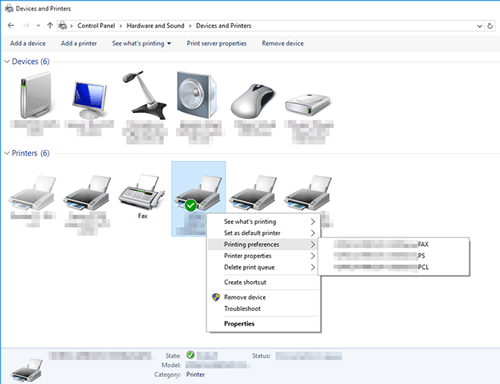
Task: Open the address bar history dropdown
Action: (x=479, y=26)
